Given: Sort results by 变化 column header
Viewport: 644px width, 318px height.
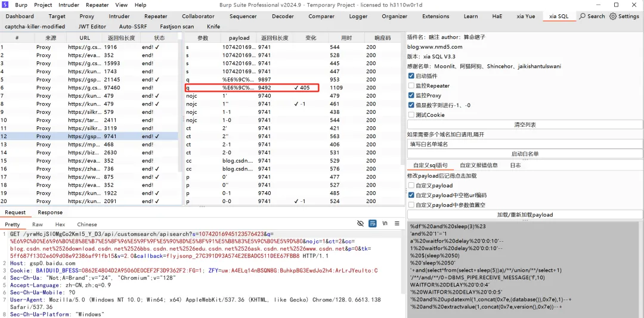Looking at the screenshot, I should click(x=311, y=38).
